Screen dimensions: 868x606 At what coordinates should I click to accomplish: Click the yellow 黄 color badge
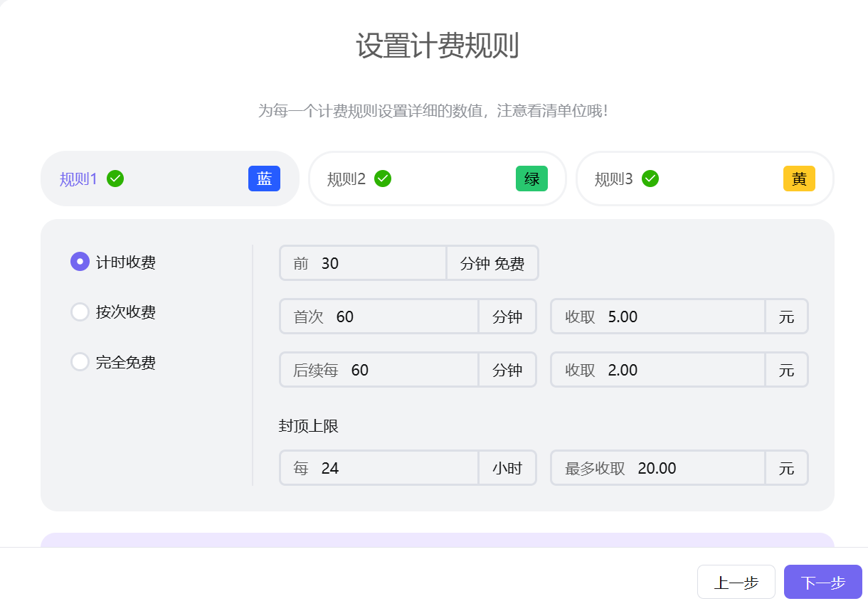[799, 179]
